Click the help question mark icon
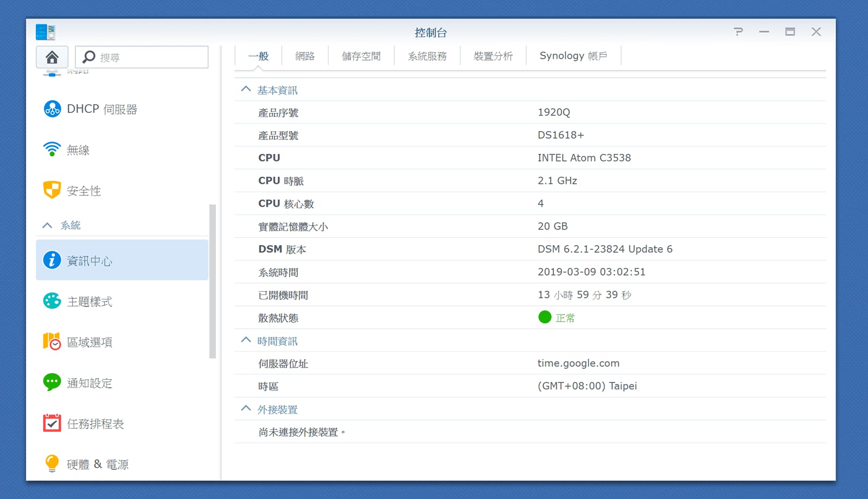This screenshot has height=499, width=868. coord(738,32)
